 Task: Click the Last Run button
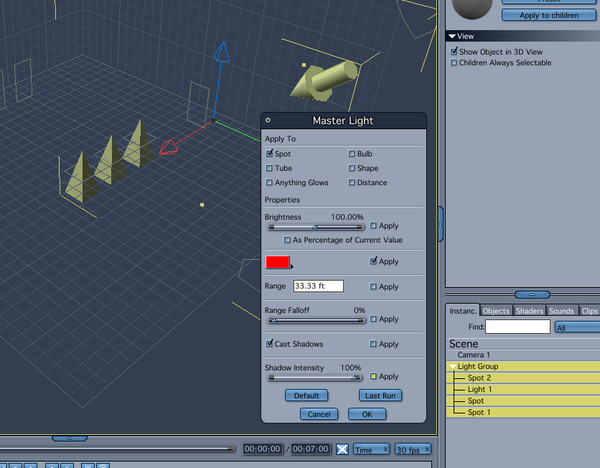[x=380, y=395]
